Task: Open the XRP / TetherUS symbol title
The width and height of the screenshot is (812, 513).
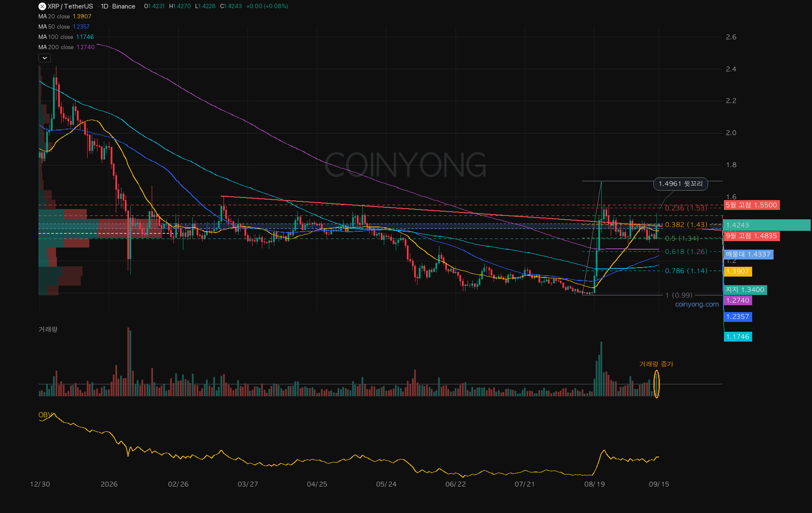Action: click(x=70, y=6)
